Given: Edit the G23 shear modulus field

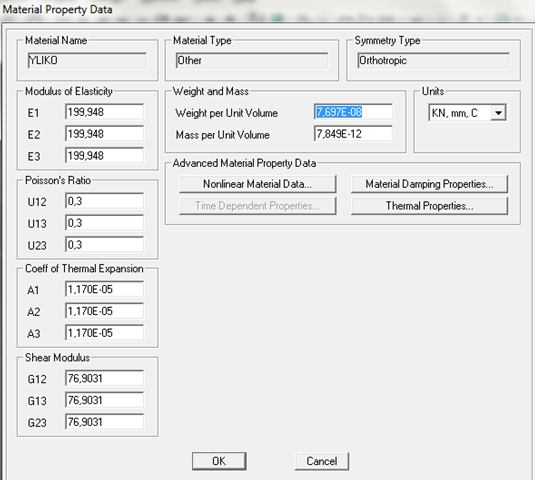Looking at the screenshot, I should 104,422.
